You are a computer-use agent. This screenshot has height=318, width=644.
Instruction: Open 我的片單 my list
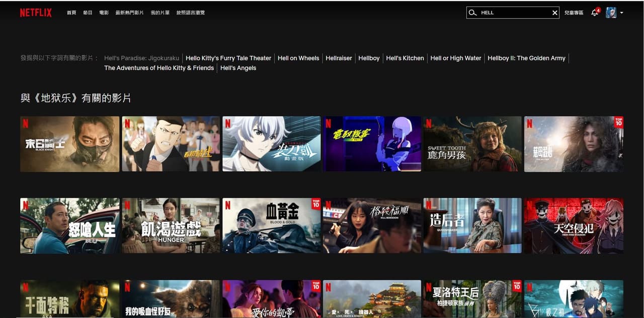tap(160, 13)
